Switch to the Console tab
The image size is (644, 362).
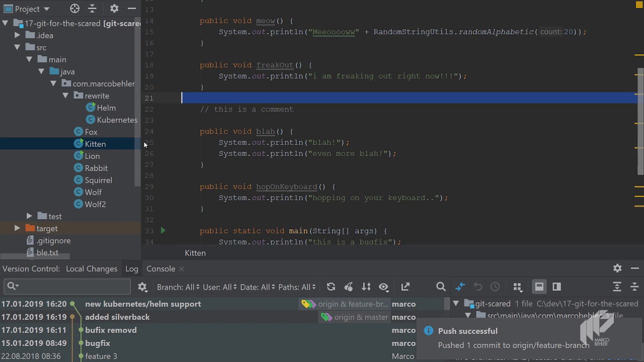point(160,269)
